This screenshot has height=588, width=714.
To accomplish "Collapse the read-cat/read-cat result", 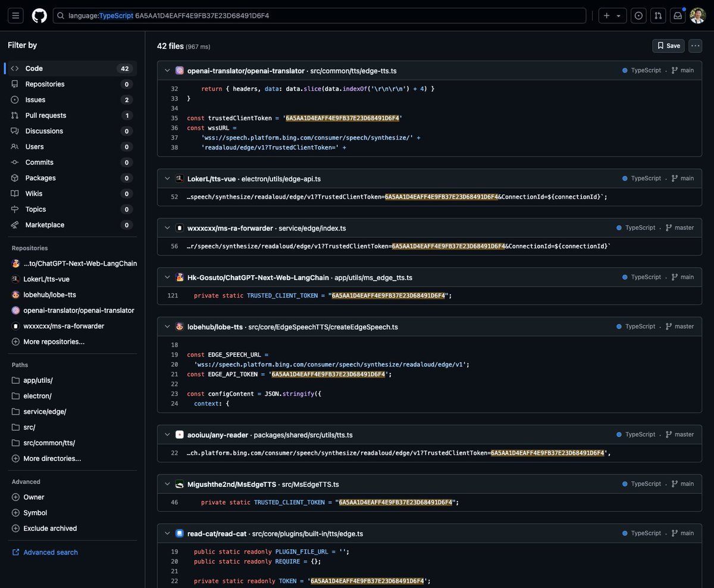I will coord(167,533).
